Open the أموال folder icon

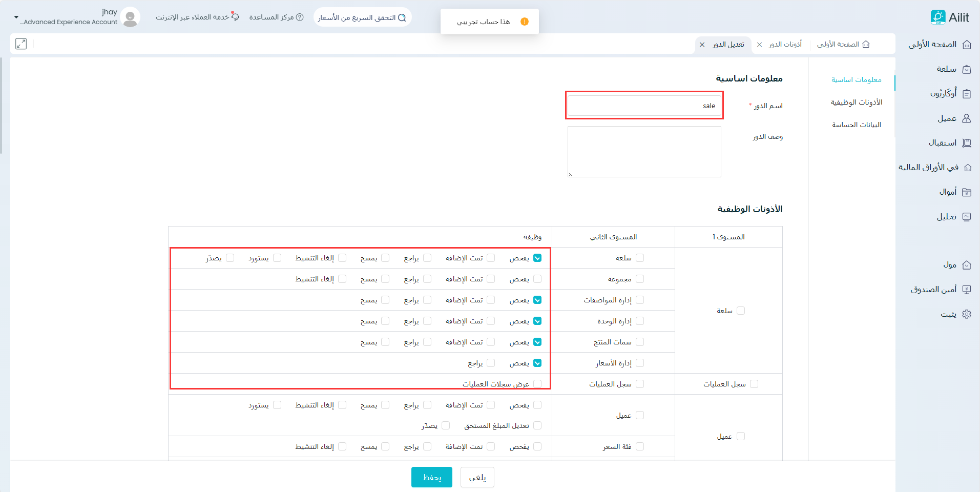(967, 192)
